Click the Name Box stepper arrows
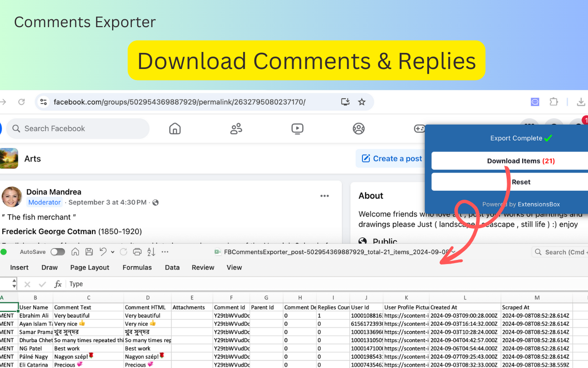 [14, 284]
